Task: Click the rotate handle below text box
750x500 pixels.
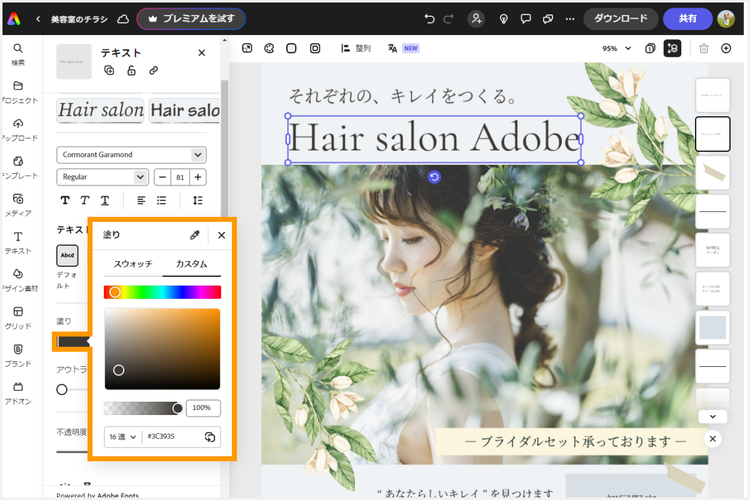Action: (434, 177)
